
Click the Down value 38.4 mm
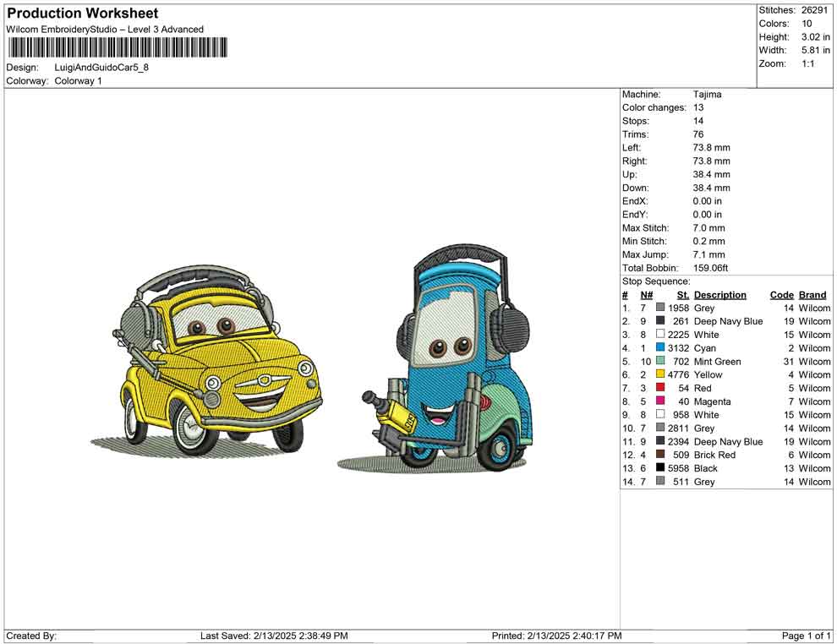[x=712, y=188]
